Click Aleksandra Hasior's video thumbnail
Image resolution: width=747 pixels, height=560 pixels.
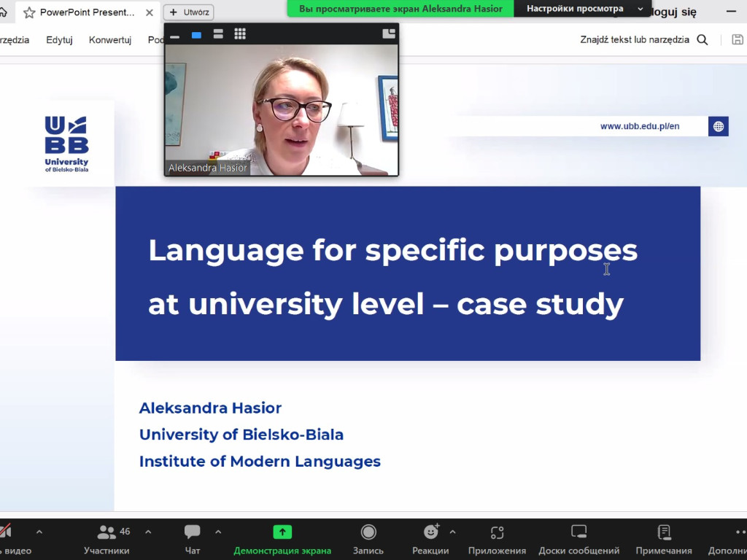tap(281, 110)
